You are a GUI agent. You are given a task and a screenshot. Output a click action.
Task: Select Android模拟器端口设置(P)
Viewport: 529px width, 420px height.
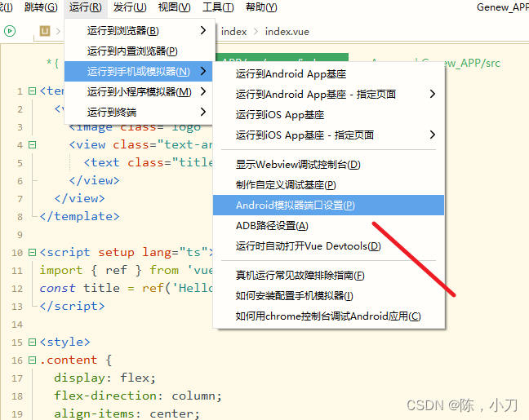[x=329, y=205]
